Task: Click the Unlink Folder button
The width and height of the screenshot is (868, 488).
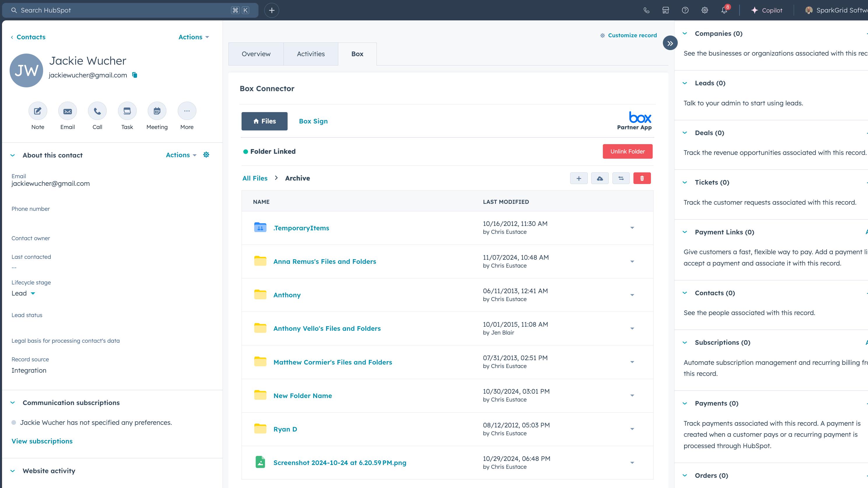Action: [627, 151]
